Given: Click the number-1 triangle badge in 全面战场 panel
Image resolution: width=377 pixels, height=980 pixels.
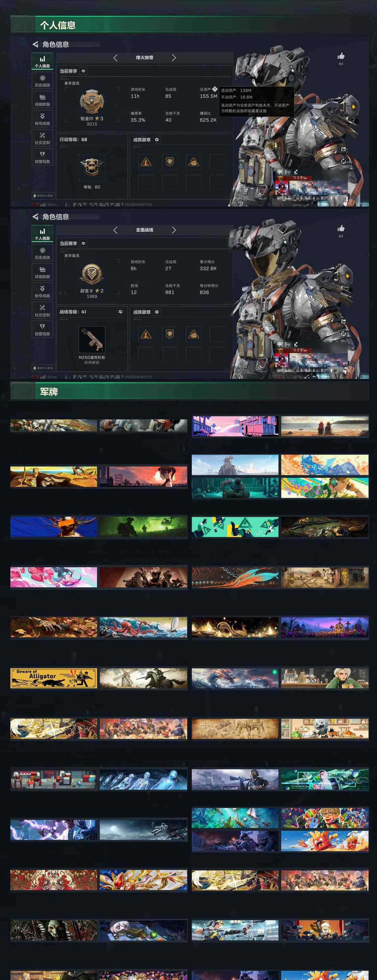Looking at the screenshot, I should point(146,334).
